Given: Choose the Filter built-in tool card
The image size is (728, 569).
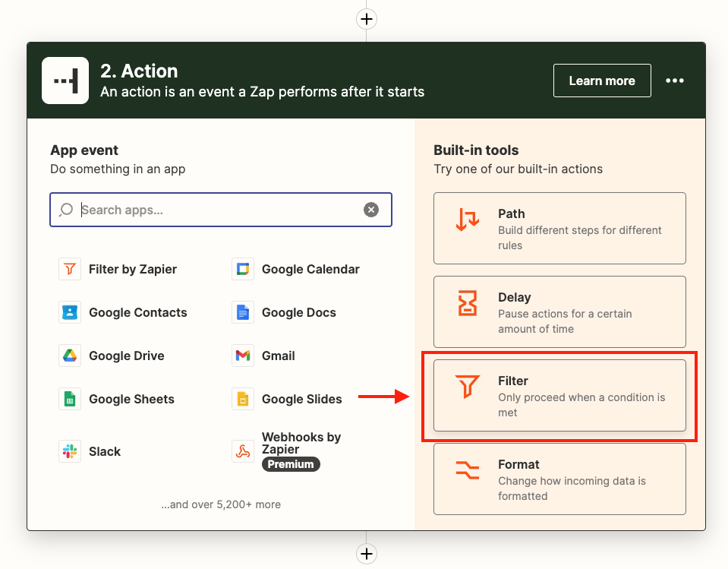Looking at the screenshot, I should click(559, 395).
